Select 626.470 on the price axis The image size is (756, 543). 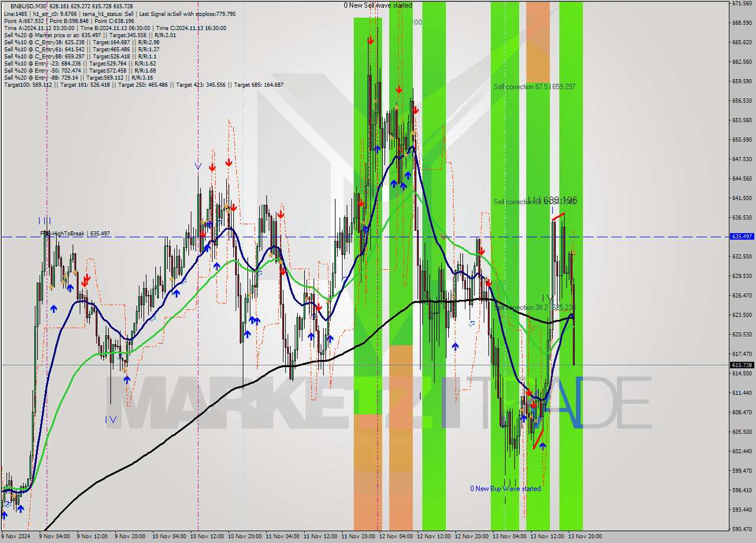[x=742, y=296]
